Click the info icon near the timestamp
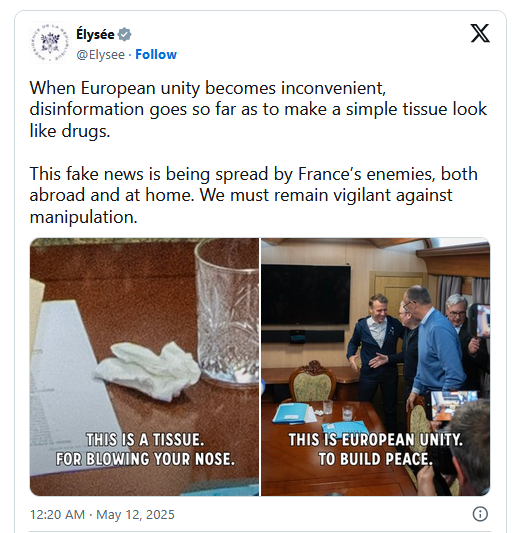The height and width of the screenshot is (533, 513). [x=480, y=514]
